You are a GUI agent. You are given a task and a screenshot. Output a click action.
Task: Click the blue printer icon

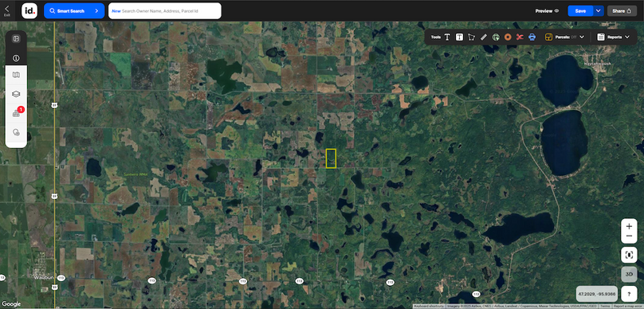[x=532, y=37]
